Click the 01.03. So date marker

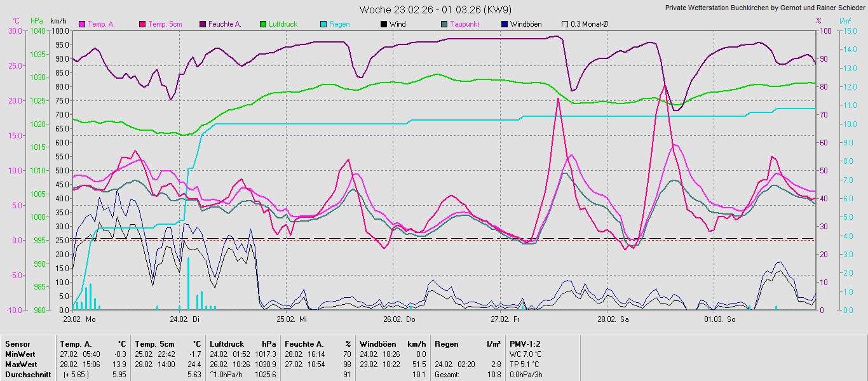click(x=720, y=319)
